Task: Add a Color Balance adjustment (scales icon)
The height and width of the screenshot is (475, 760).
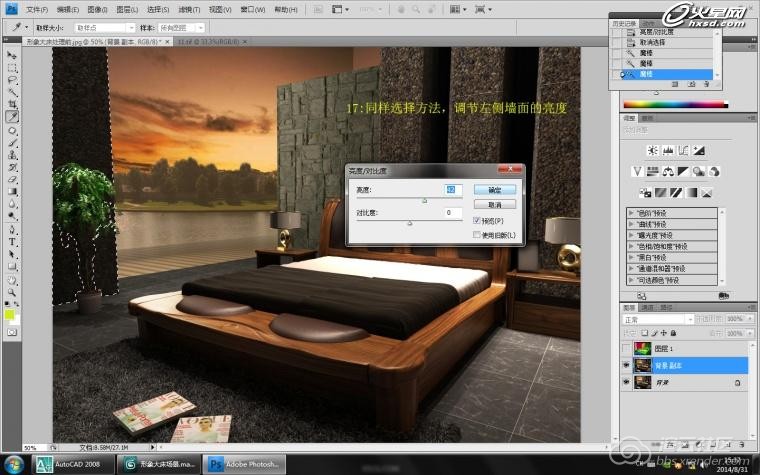Action: [x=668, y=171]
